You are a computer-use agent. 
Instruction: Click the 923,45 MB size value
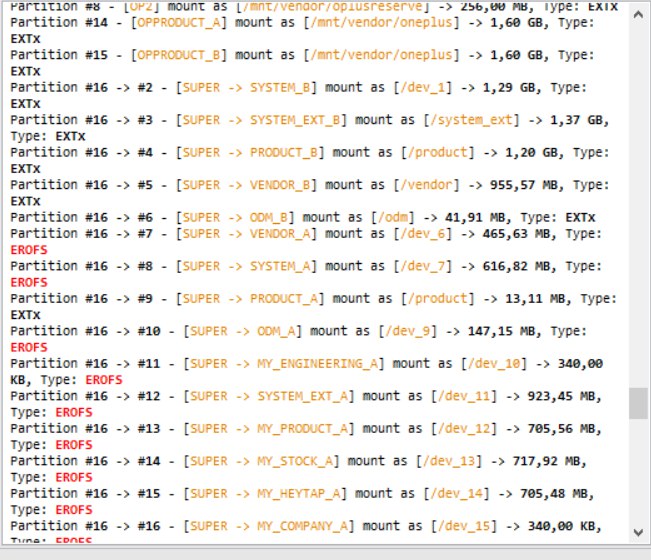click(x=562, y=396)
